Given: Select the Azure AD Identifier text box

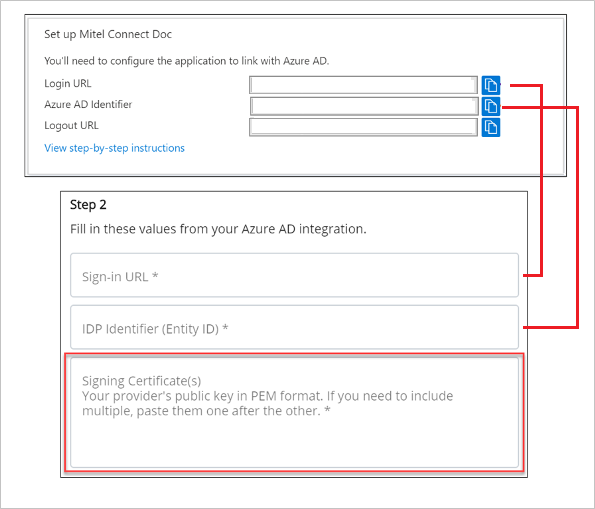Looking at the screenshot, I should click(x=364, y=106).
